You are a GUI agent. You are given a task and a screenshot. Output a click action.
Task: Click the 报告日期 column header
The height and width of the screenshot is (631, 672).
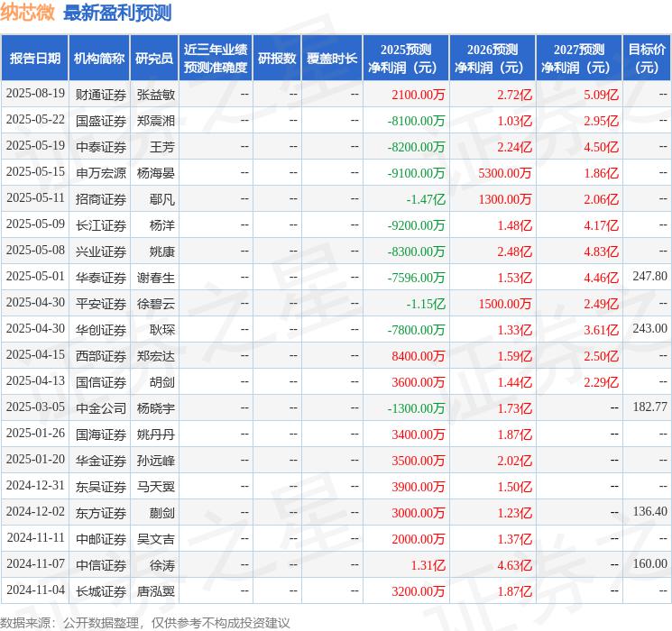(34, 59)
